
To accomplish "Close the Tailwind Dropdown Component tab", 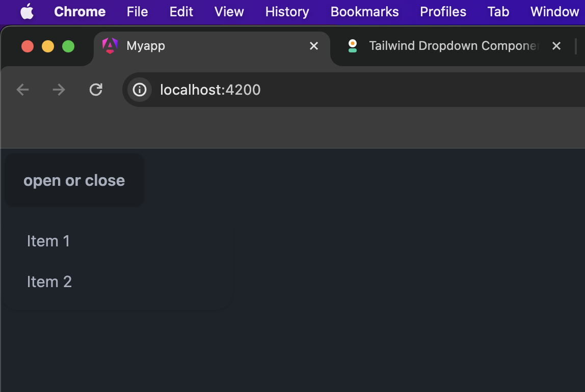I will click(556, 46).
